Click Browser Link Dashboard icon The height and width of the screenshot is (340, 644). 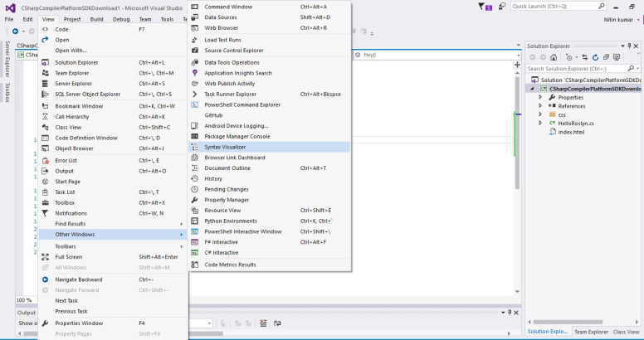[x=195, y=158]
